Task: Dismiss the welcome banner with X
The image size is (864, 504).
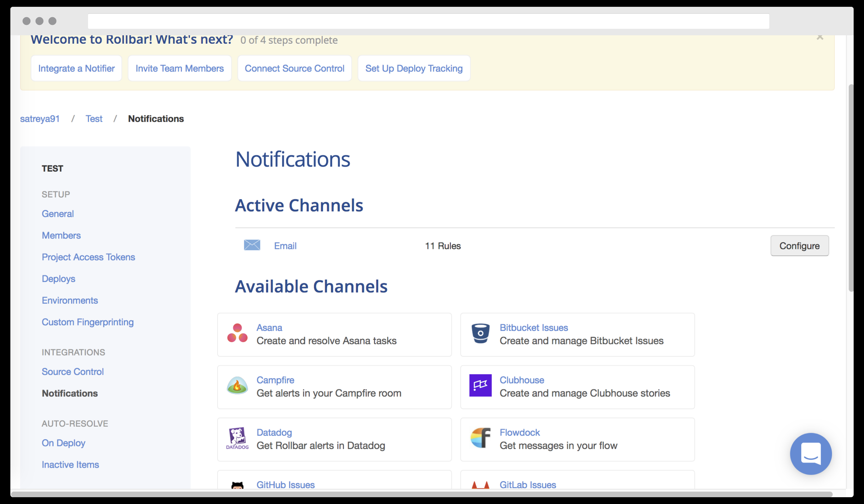Action: (x=819, y=37)
